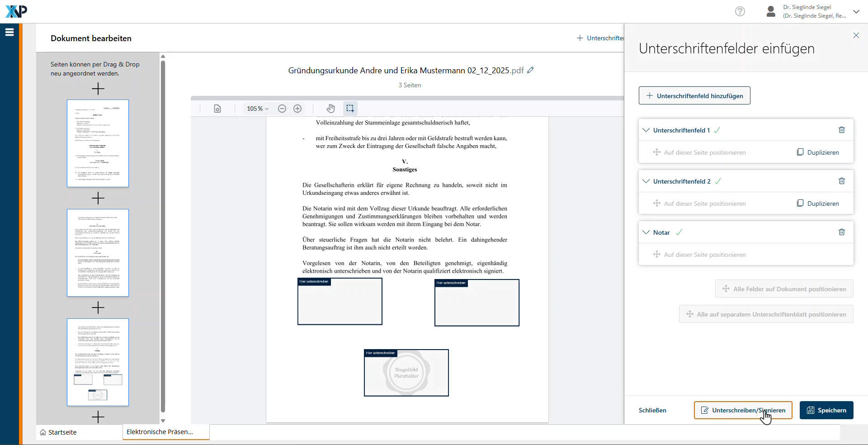The width and height of the screenshot is (868, 445).
Task: Open the hamburger menu in left sidebar
Action: (9, 32)
